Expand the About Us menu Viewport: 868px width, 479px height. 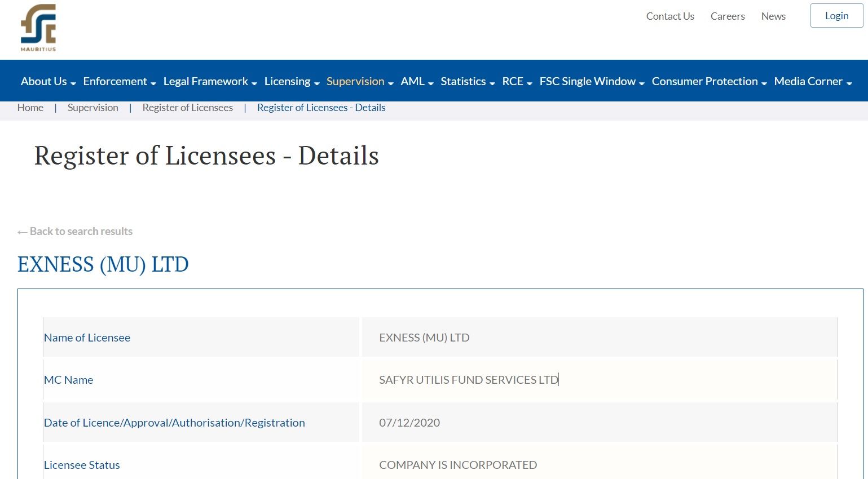pyautogui.click(x=48, y=81)
